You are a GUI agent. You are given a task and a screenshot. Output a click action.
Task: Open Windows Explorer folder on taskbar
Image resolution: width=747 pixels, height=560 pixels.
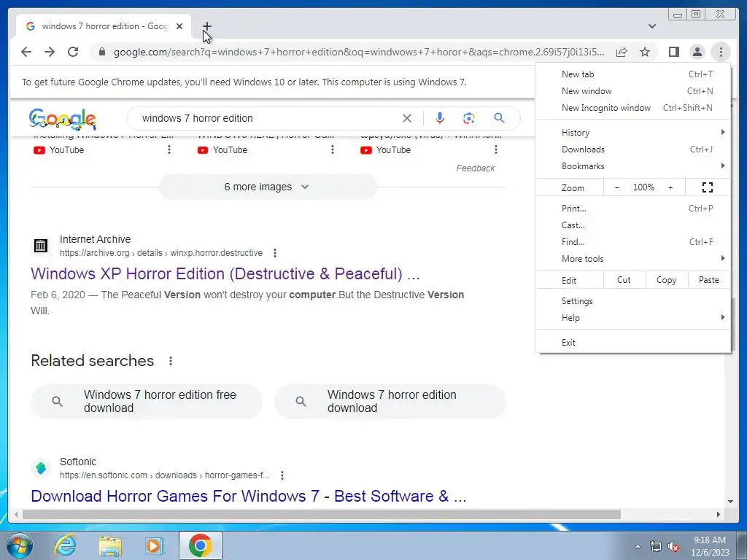pos(110,546)
